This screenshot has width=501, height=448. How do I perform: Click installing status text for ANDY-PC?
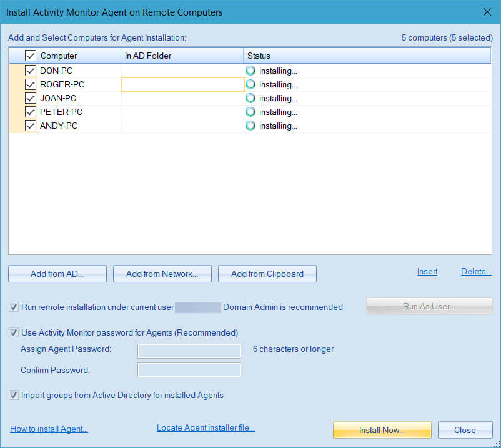[278, 126]
